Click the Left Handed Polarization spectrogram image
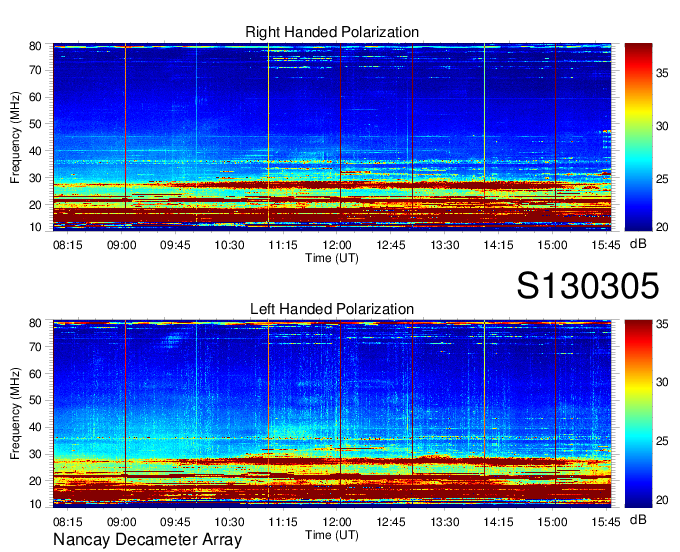 click(332, 414)
